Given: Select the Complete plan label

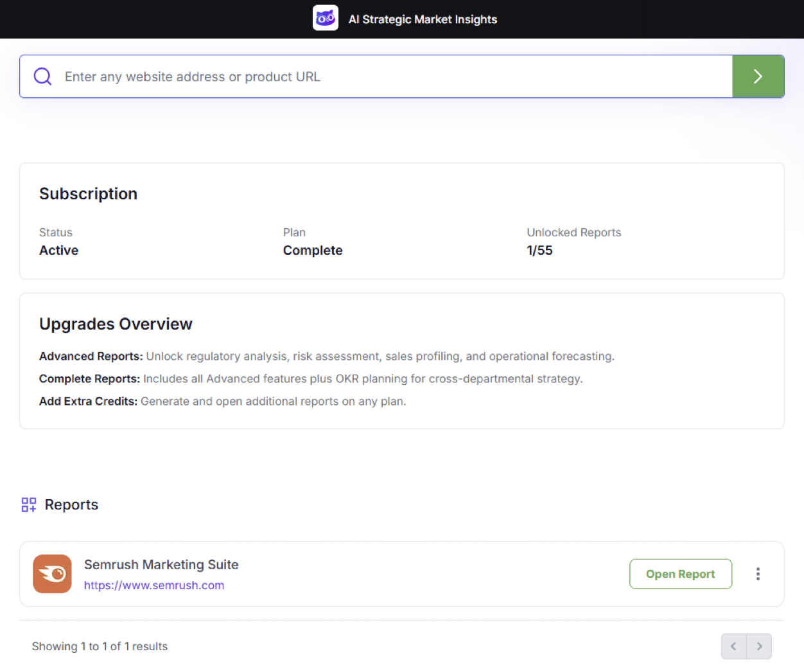Looking at the screenshot, I should [313, 251].
